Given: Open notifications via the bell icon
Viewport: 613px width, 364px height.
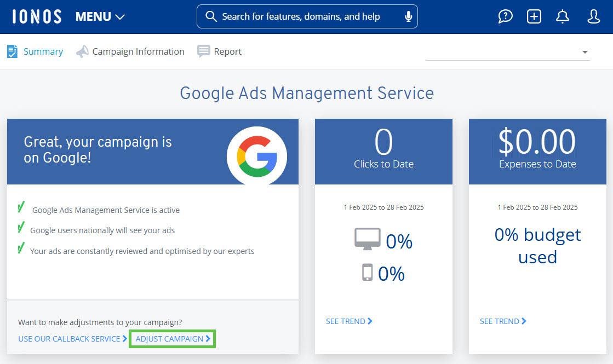Looking at the screenshot, I should click(563, 16).
